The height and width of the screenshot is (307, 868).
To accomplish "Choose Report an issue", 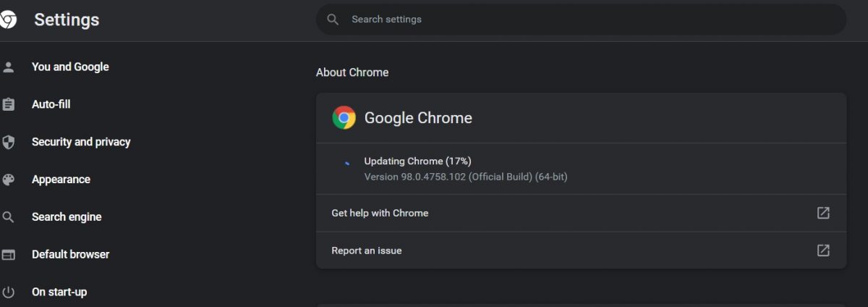I will [367, 251].
